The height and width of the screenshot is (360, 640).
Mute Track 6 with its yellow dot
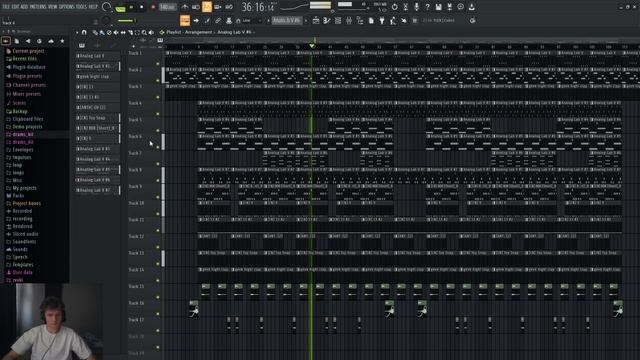[x=158, y=147]
